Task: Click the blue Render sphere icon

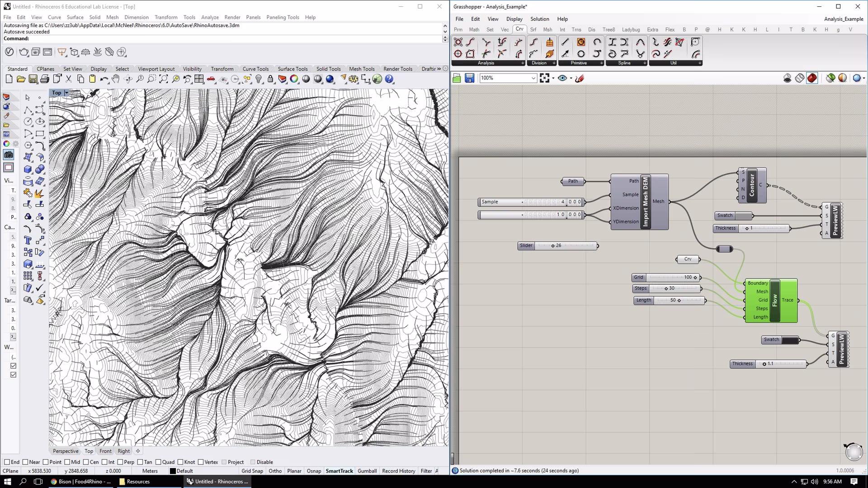Action: (x=330, y=79)
